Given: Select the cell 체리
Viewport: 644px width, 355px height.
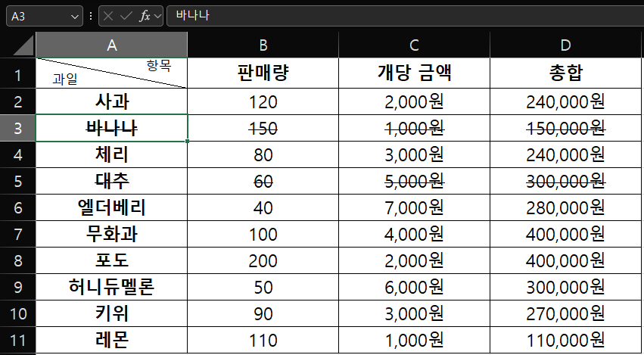Looking at the screenshot, I should point(112,154).
